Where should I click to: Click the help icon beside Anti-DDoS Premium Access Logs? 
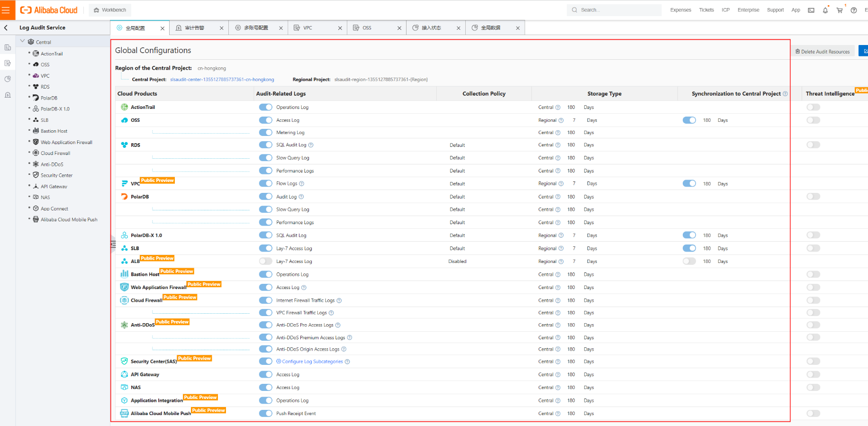(349, 337)
